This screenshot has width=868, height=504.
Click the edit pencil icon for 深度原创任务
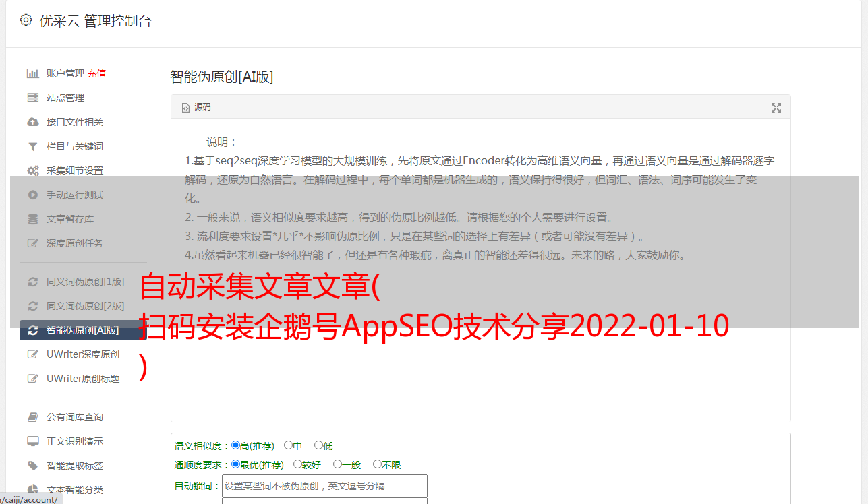click(x=32, y=243)
